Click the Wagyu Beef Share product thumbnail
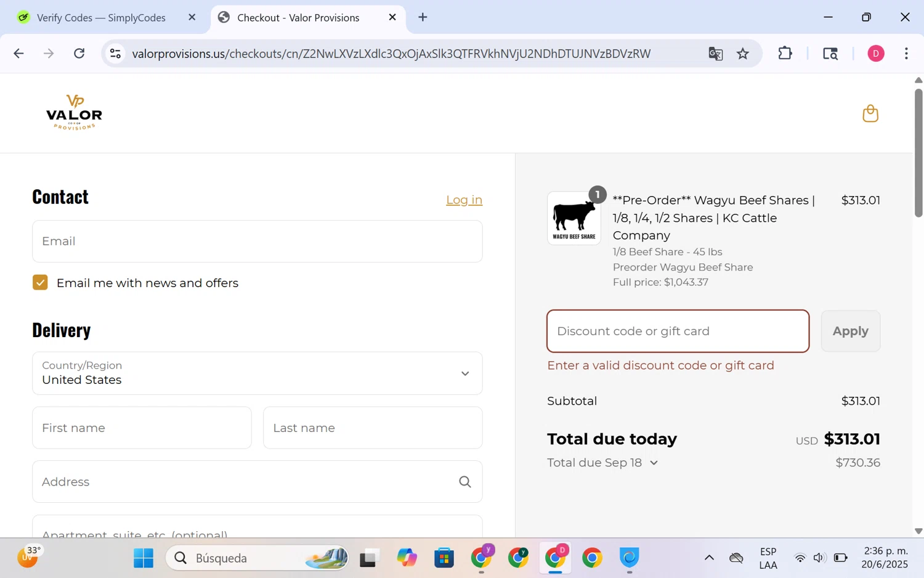 pyautogui.click(x=573, y=218)
